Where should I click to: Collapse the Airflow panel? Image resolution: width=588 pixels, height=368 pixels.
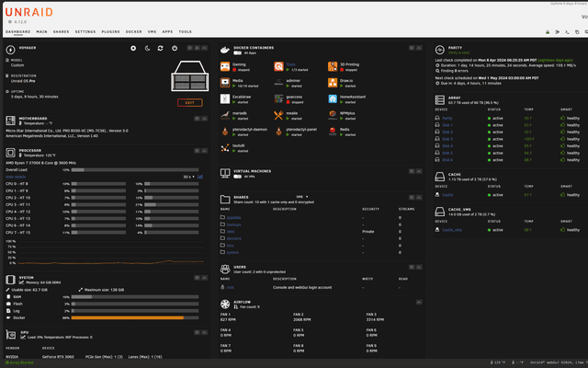(419, 303)
